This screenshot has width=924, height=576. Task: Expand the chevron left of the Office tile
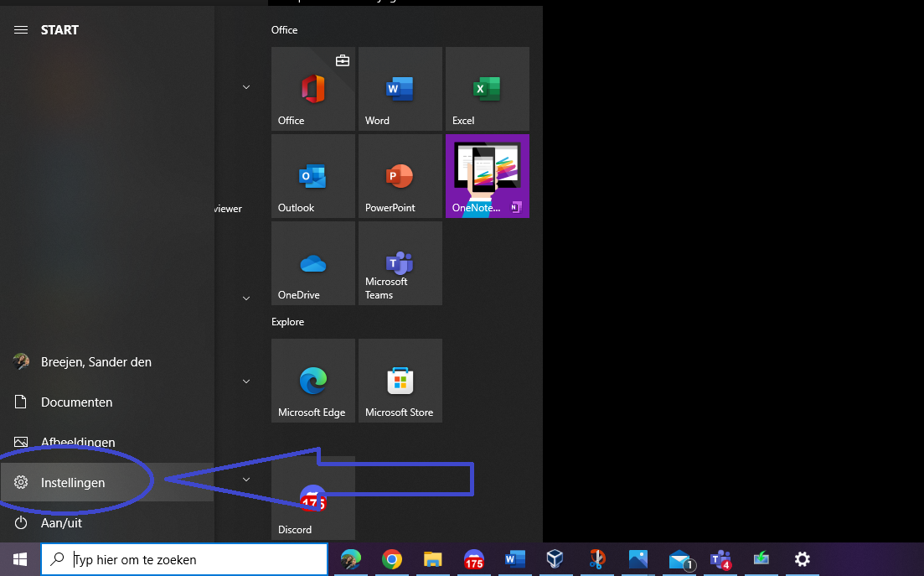click(246, 87)
